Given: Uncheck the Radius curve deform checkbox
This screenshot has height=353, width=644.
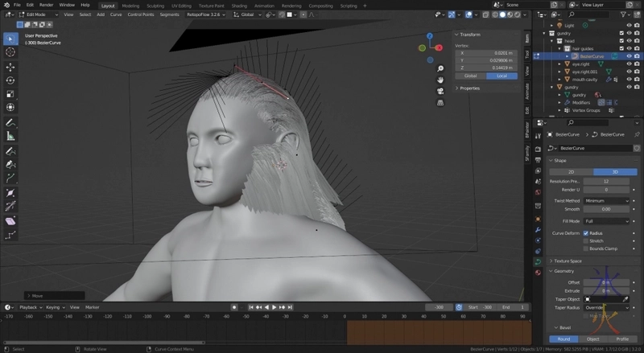Looking at the screenshot, I should [585, 232].
